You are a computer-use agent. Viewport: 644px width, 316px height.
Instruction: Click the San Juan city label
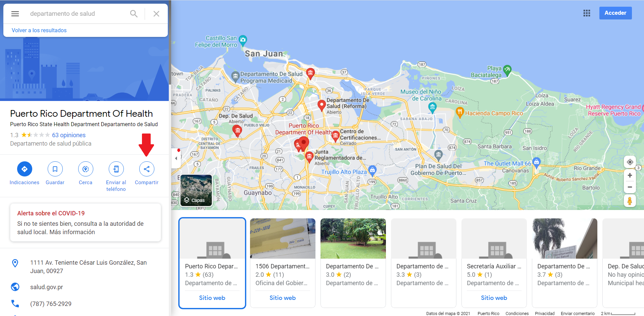click(x=264, y=54)
